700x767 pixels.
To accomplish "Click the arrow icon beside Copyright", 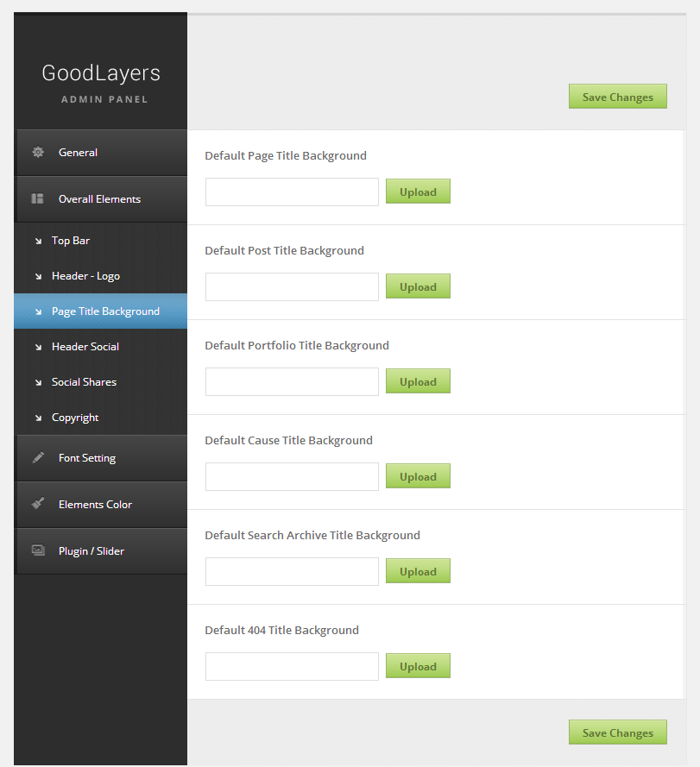I will [38, 418].
